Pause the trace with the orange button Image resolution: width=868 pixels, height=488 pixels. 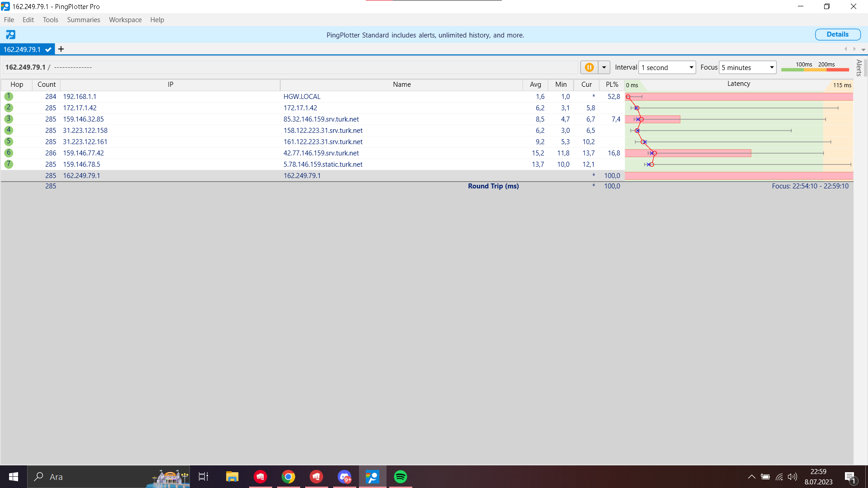pyautogui.click(x=589, y=67)
